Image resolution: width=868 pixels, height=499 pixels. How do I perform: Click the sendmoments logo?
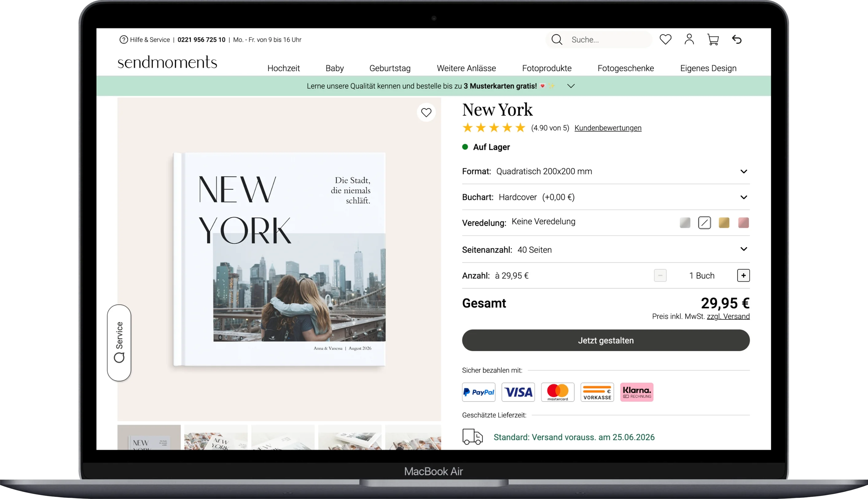click(x=167, y=62)
